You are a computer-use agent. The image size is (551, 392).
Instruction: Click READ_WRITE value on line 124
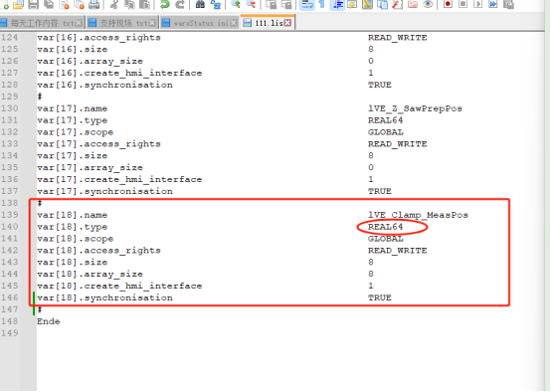tap(398, 38)
